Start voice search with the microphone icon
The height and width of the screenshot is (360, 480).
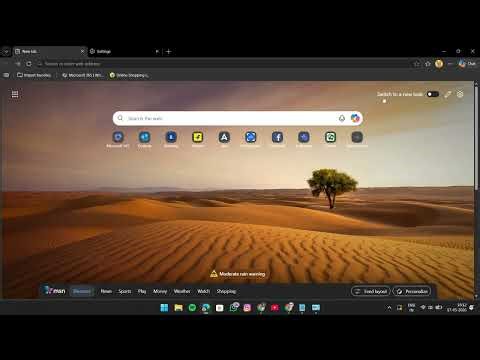tap(342, 118)
